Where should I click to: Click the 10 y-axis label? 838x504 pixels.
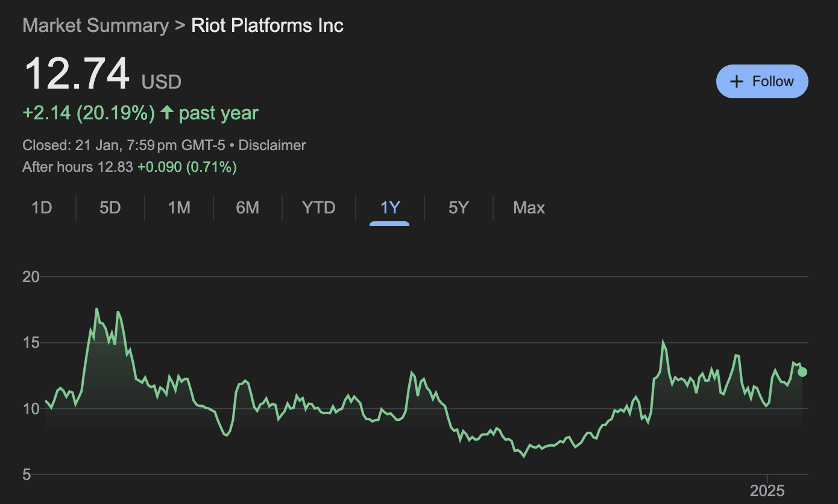tap(31, 409)
